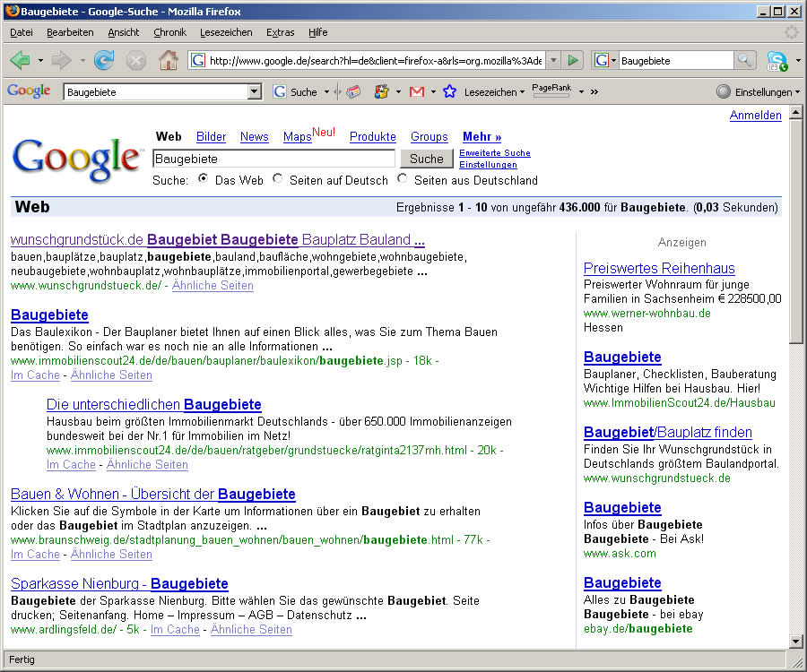
Task: Open the Lesezeichen dropdown in the Google toolbar
Action: click(x=495, y=92)
